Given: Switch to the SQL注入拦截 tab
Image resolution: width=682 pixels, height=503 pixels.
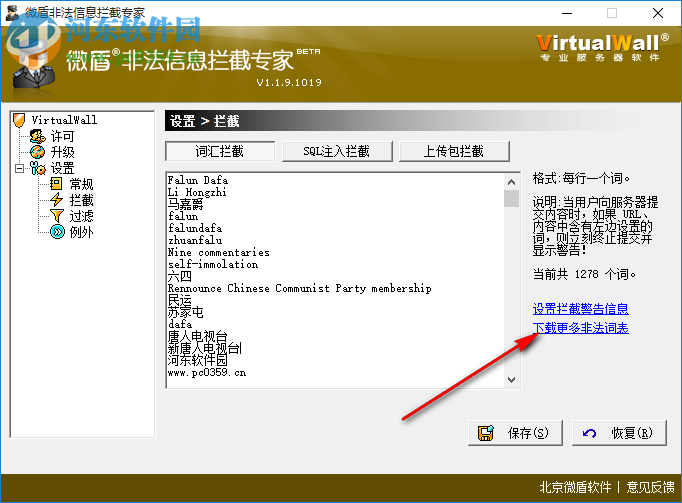Looking at the screenshot, I should point(337,151).
